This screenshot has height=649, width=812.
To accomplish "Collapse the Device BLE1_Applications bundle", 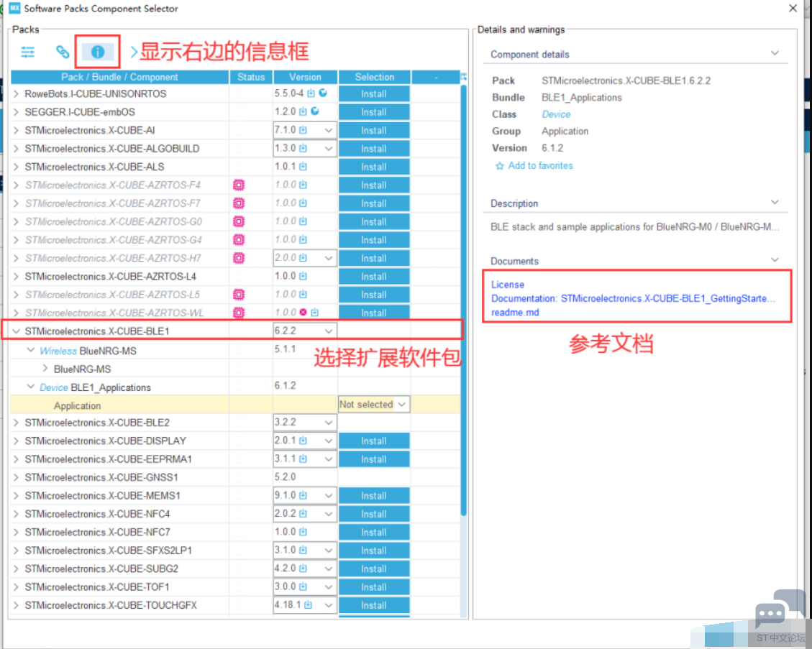I will tap(30, 387).
